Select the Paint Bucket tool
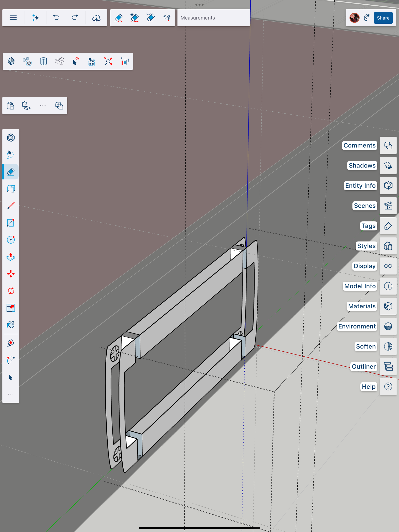Viewport: 399px width, 532px height. tap(11, 325)
